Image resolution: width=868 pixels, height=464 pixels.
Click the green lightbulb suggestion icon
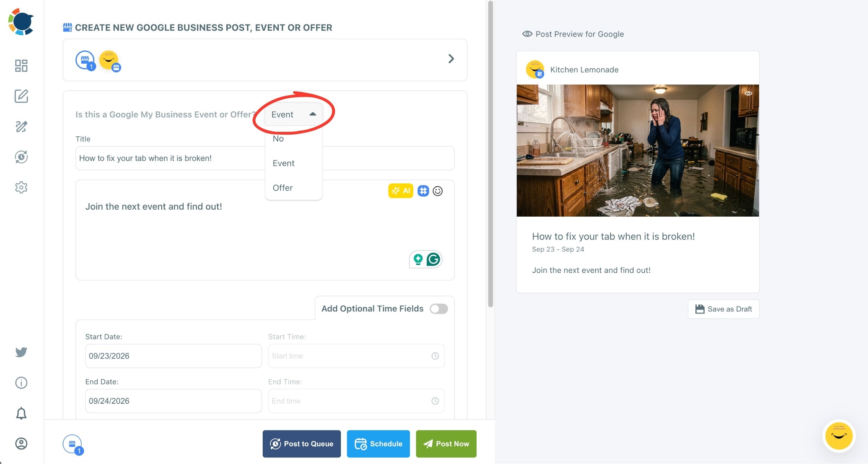pos(418,259)
